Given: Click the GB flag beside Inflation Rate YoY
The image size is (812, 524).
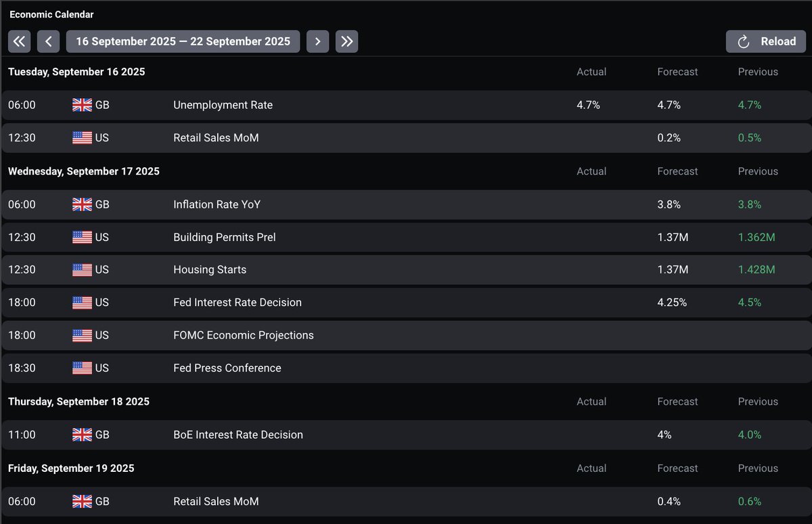Looking at the screenshot, I should coord(82,204).
